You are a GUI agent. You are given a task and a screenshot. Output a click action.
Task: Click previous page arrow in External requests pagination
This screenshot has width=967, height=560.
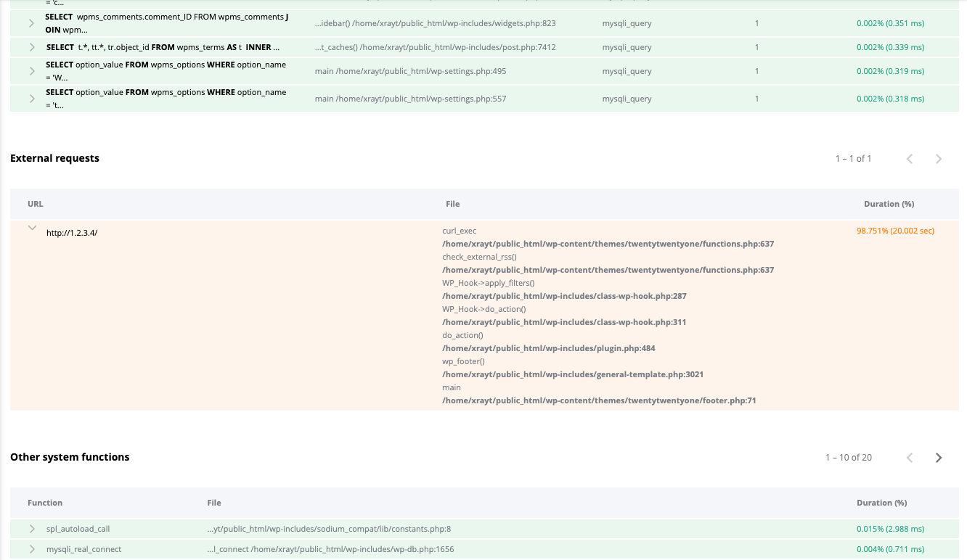tap(910, 158)
